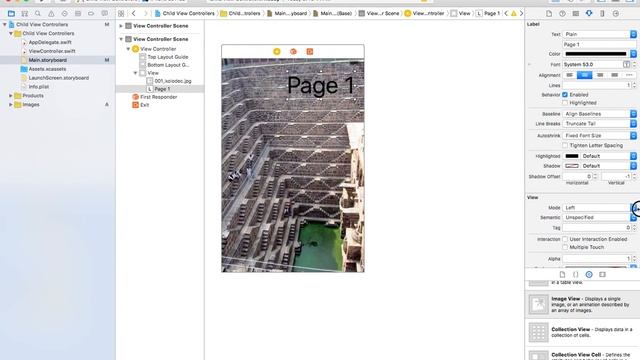The image size is (640, 360).
Task: Set text alignment to center
Action: pos(584,75)
